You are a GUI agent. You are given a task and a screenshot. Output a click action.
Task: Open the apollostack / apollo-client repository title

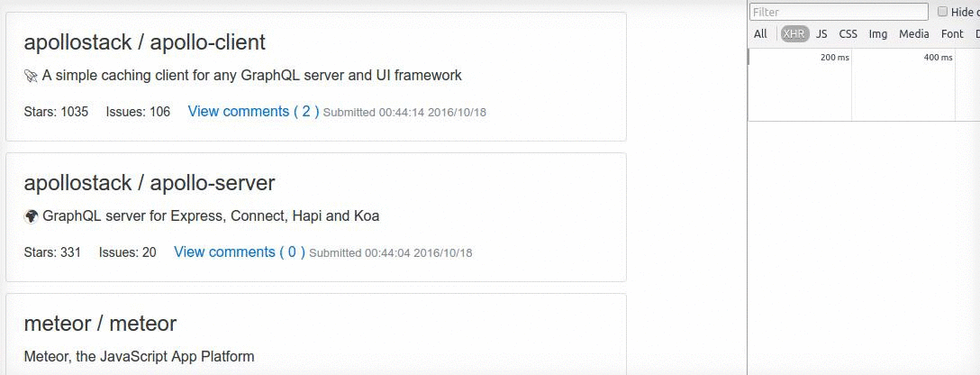(144, 42)
